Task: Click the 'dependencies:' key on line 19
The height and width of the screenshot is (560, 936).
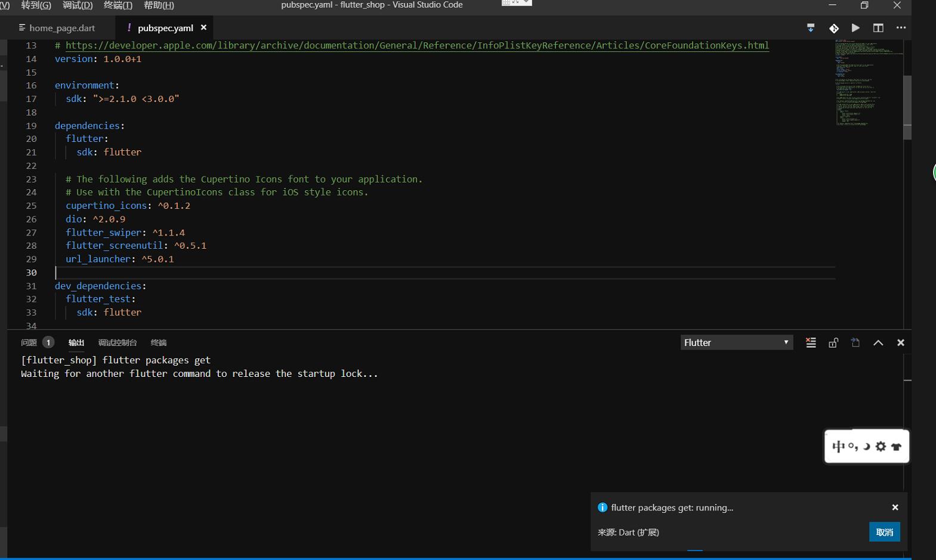Action: pyautogui.click(x=89, y=126)
